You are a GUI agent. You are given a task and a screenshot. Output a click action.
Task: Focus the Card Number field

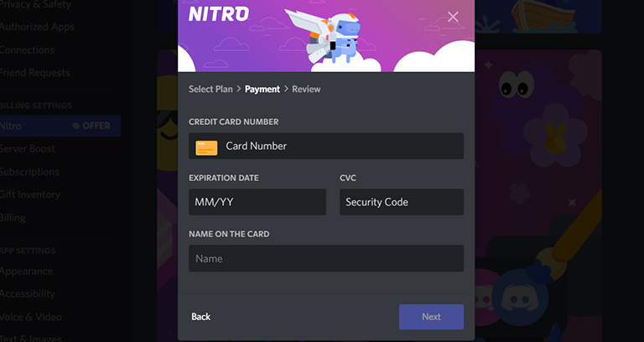pos(326,146)
